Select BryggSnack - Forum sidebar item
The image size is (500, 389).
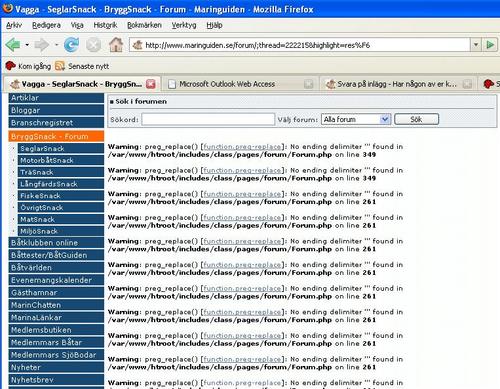click(56, 136)
